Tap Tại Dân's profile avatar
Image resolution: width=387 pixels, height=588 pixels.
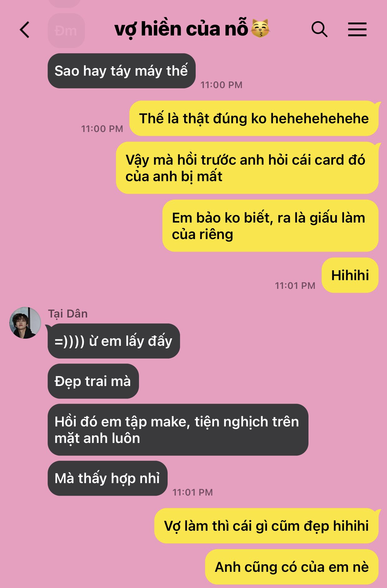[25, 323]
